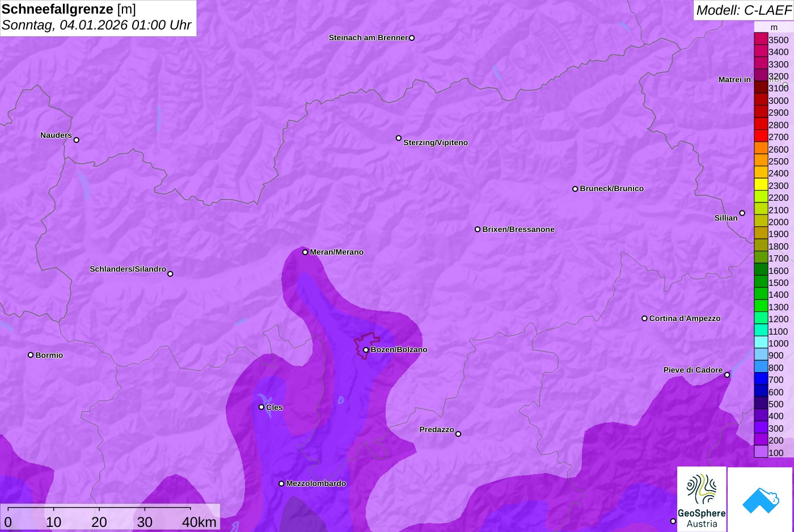Viewport: 794px width, 532px height.
Task: Click the 1200 value in the legend
Action: (779, 319)
